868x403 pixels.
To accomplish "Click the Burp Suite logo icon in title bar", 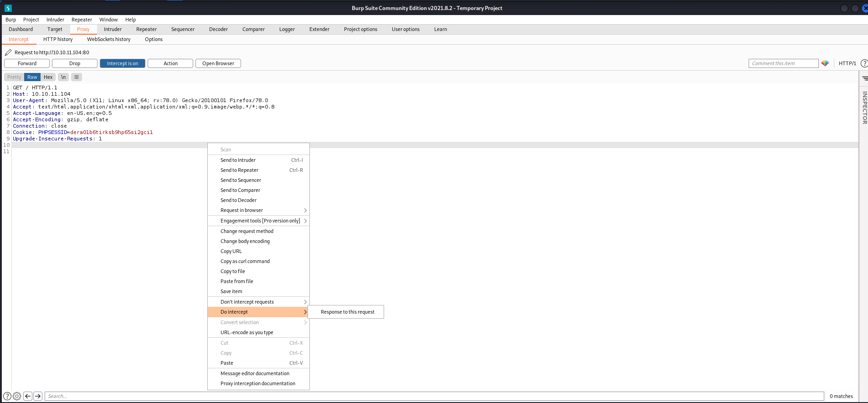I will (x=8, y=8).
